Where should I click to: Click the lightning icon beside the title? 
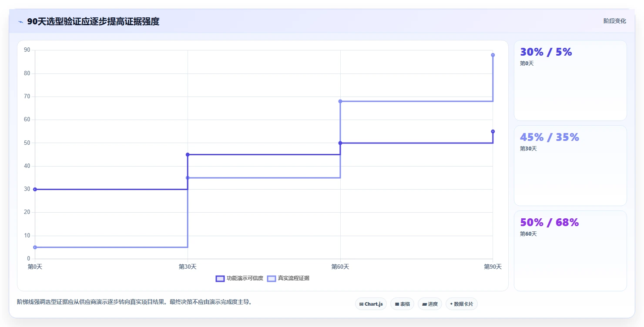tap(20, 22)
